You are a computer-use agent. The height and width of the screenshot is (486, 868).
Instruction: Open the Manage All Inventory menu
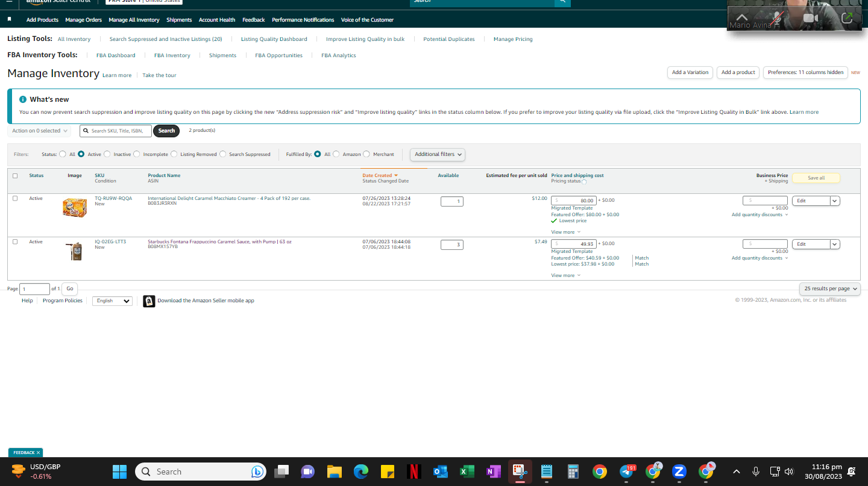pos(134,20)
